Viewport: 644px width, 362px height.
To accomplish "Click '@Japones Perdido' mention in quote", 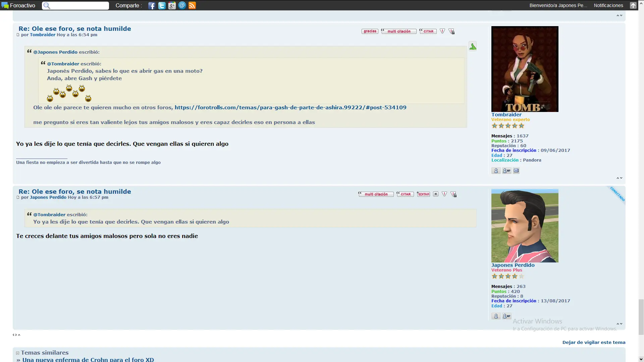I will click(55, 52).
